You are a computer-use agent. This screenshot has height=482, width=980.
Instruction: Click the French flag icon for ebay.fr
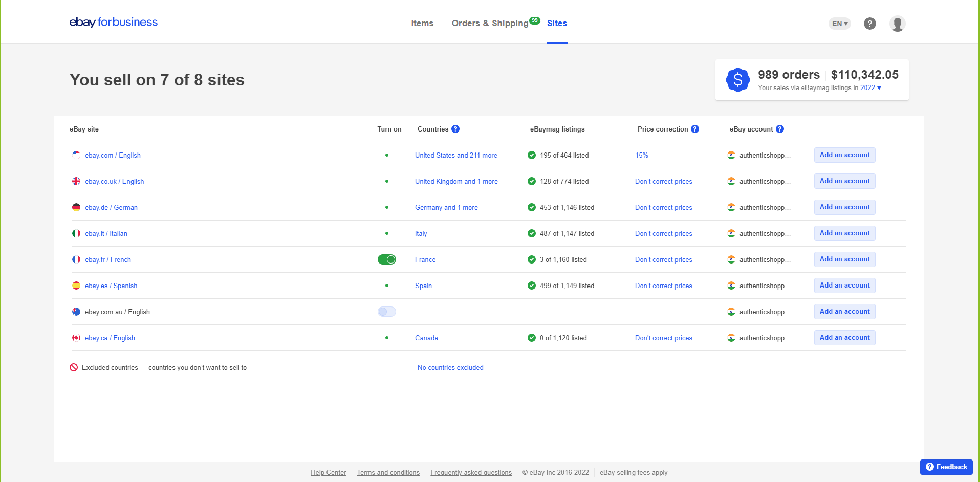76,259
